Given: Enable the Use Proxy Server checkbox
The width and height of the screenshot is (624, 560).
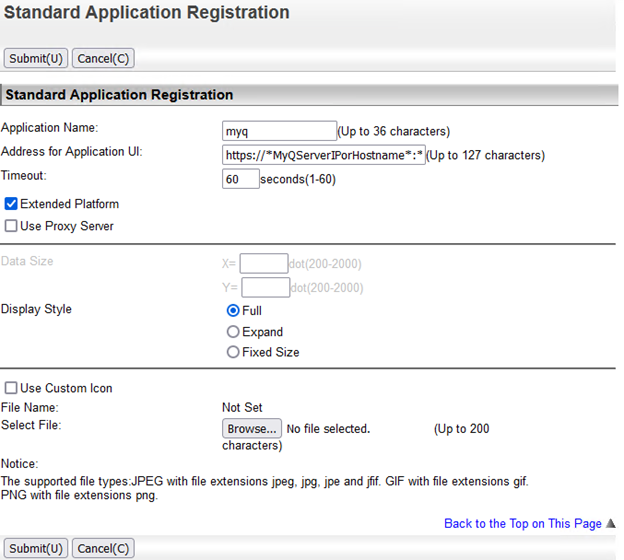Looking at the screenshot, I should (11, 226).
